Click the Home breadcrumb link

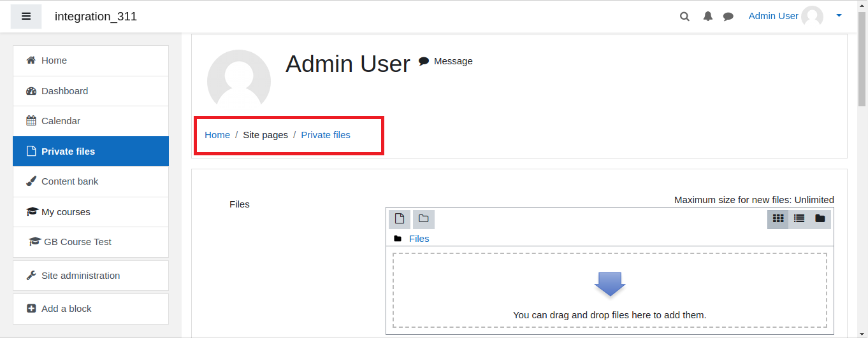tap(217, 135)
